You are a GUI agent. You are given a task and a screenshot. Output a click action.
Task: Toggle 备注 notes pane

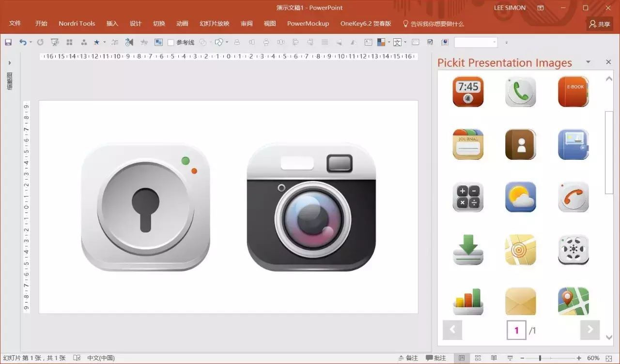408,358
